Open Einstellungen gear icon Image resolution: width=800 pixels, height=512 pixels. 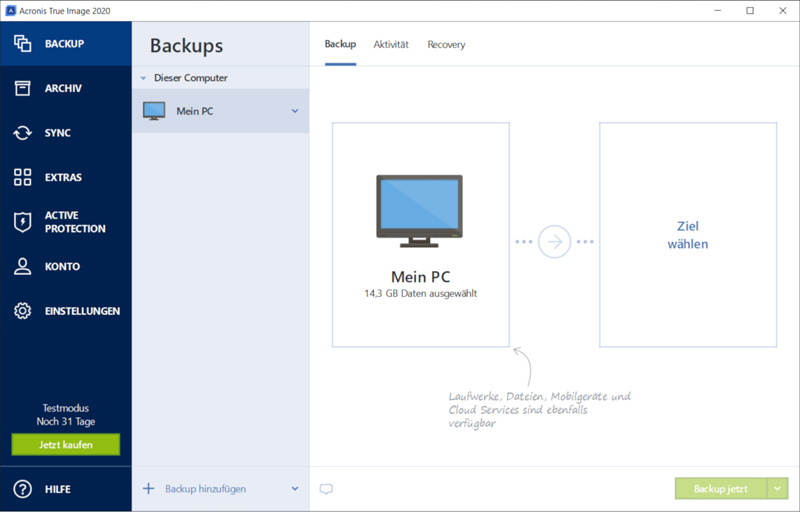pyautogui.click(x=22, y=311)
